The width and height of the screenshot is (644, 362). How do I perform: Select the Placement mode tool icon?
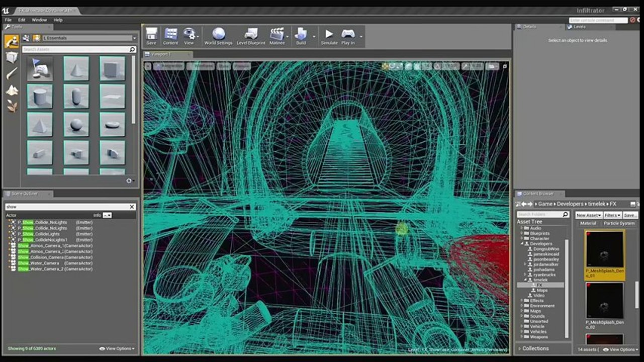tap(12, 41)
